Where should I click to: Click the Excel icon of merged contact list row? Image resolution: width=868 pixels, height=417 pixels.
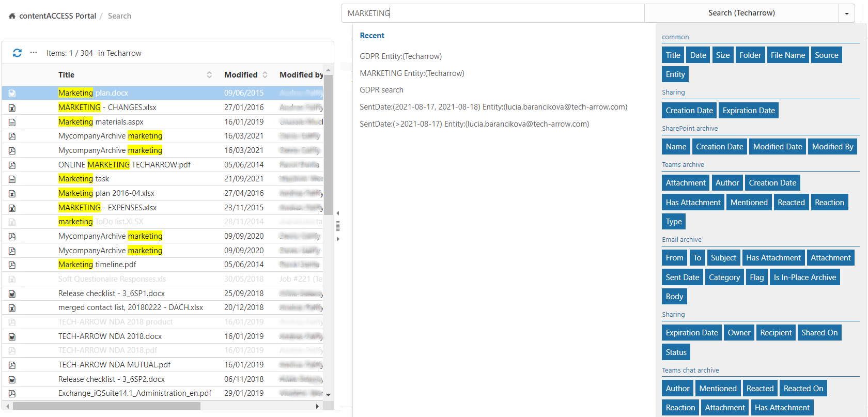coord(12,308)
